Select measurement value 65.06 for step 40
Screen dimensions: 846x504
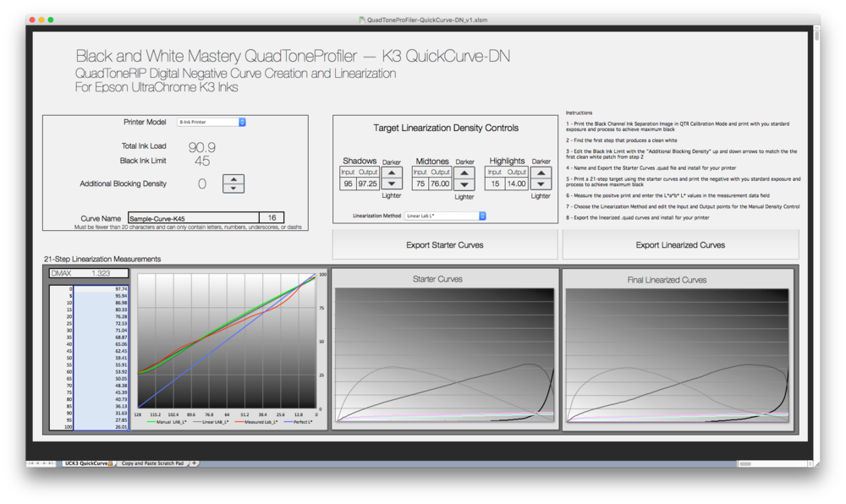[x=101, y=344]
